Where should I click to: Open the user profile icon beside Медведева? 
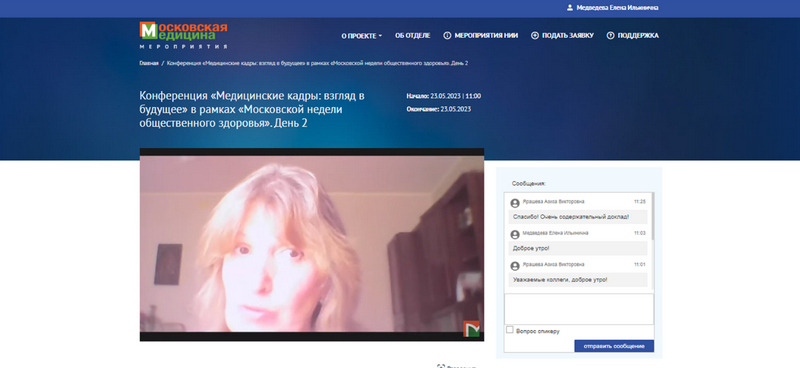click(570, 8)
